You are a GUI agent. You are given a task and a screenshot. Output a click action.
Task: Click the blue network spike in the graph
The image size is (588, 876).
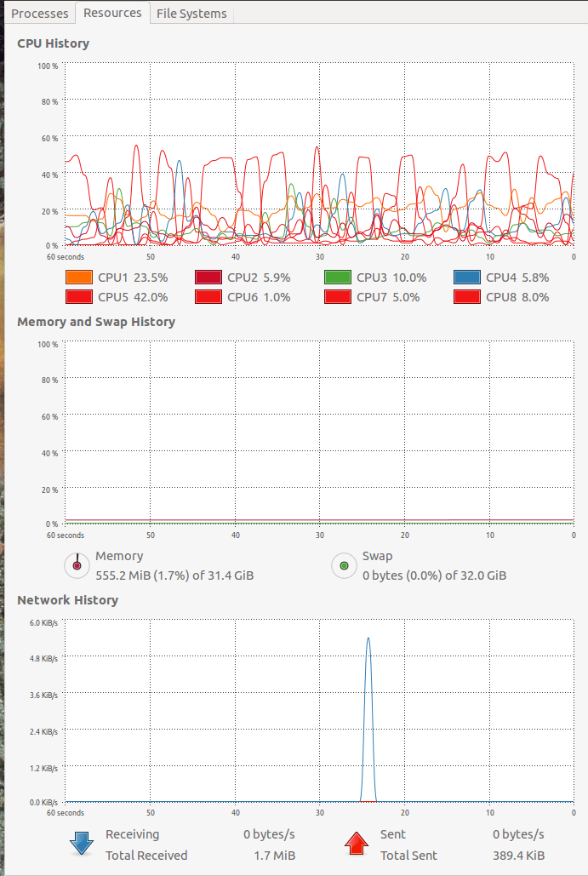(368, 719)
